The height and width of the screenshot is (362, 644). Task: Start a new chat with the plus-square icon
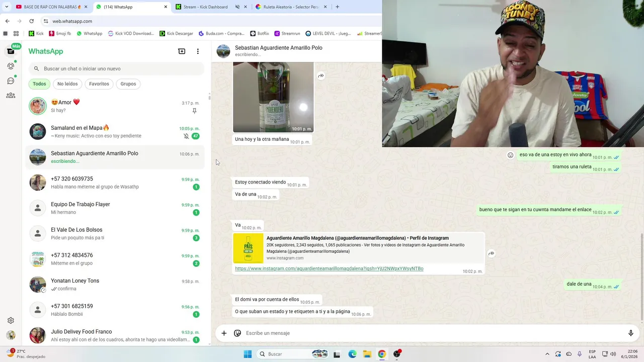(x=182, y=51)
